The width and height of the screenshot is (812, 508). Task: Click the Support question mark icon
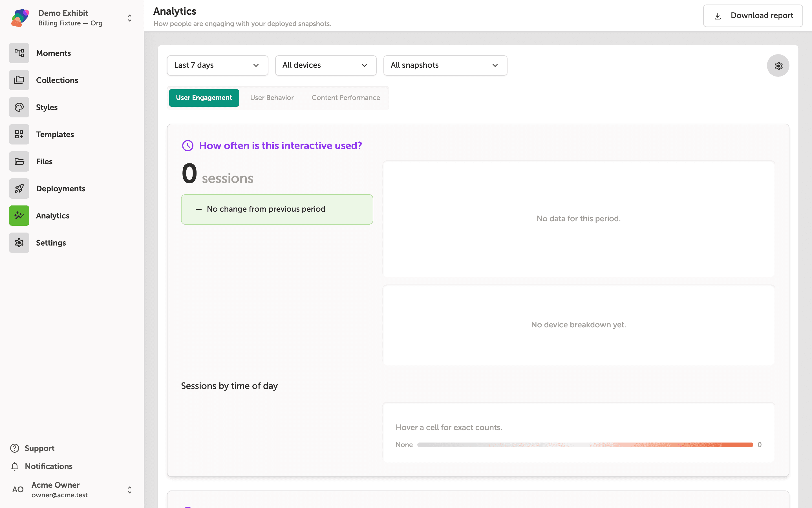[x=14, y=448]
